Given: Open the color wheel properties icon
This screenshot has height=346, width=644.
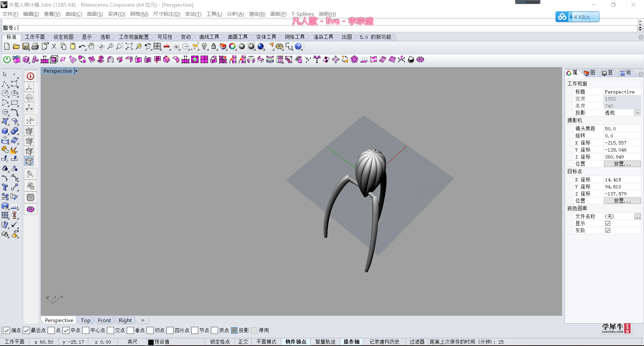Looking at the screenshot, I should 232,47.
